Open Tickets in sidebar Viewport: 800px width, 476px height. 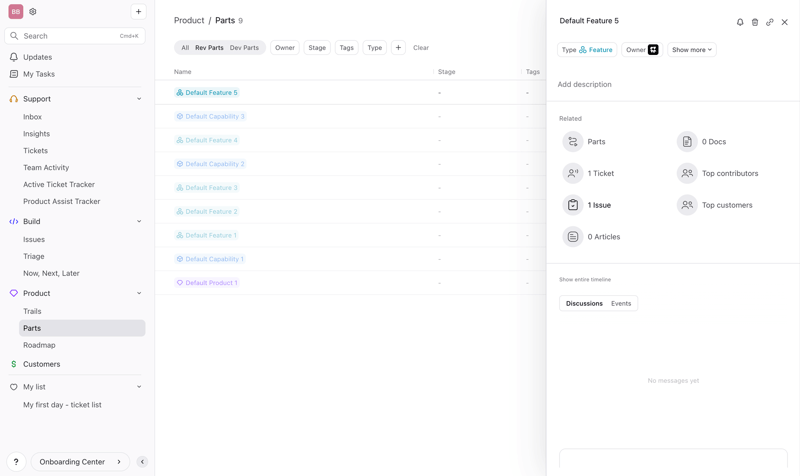(35, 151)
